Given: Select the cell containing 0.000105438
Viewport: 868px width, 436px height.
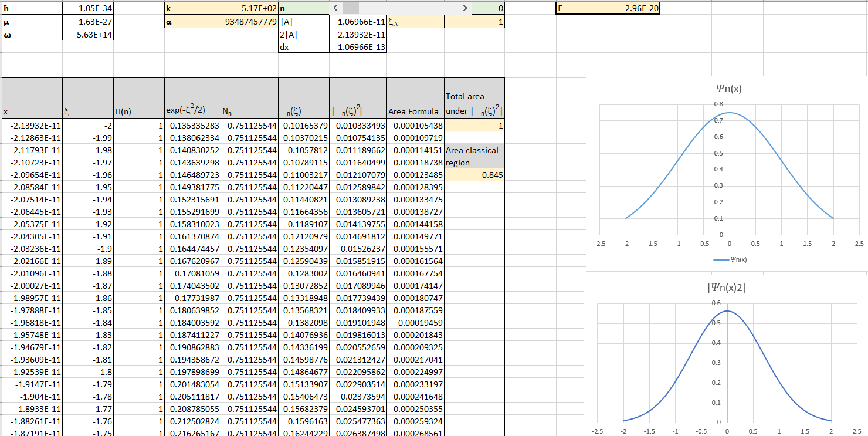Looking at the screenshot, I should [x=416, y=126].
